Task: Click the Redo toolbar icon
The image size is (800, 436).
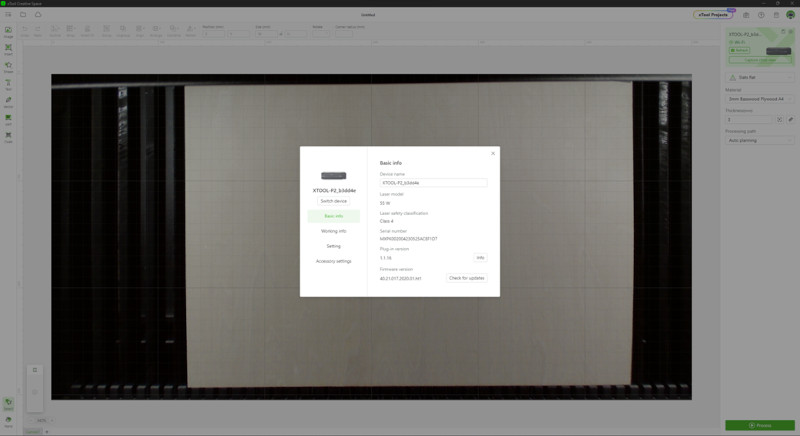Action: point(38,31)
